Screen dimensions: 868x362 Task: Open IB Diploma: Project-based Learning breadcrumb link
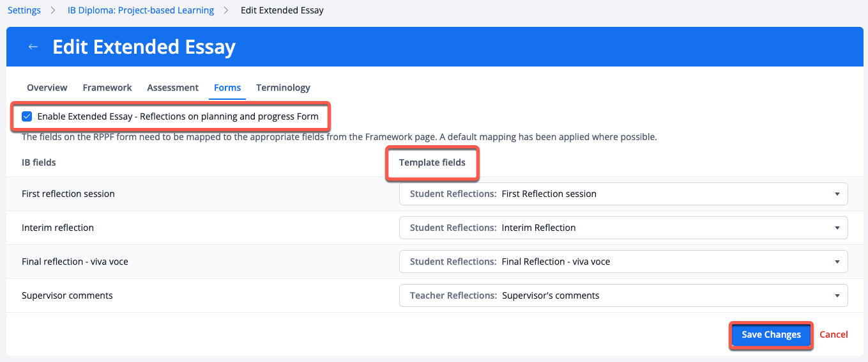click(141, 10)
